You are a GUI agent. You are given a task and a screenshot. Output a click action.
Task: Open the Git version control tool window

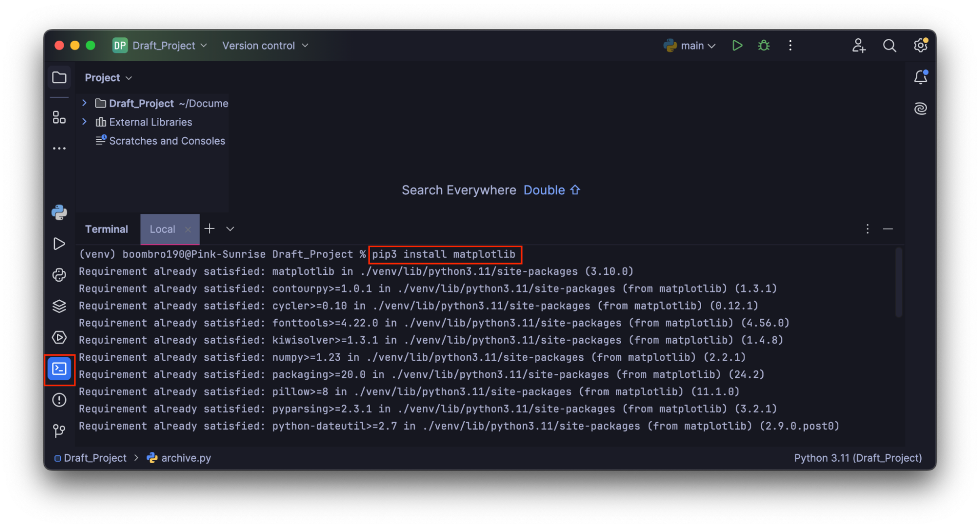pos(59,431)
